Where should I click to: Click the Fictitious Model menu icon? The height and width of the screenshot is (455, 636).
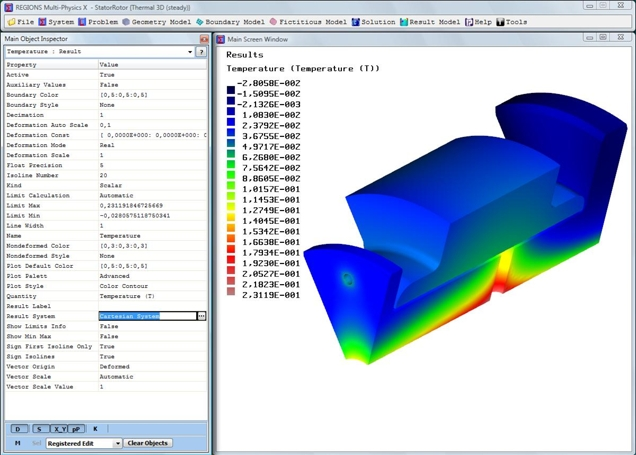pos(273,21)
